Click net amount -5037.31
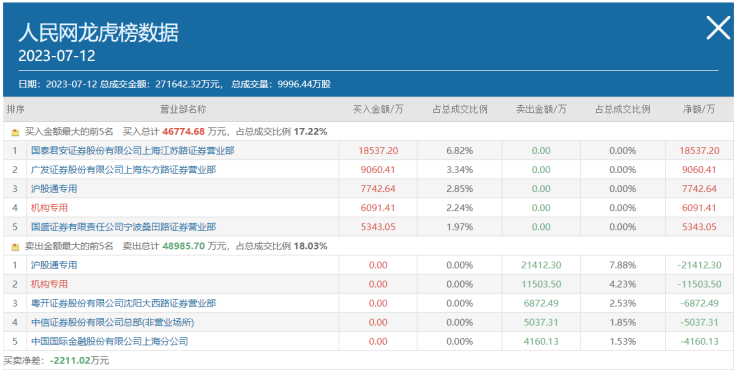This screenshot has width=737, height=374. tap(699, 322)
